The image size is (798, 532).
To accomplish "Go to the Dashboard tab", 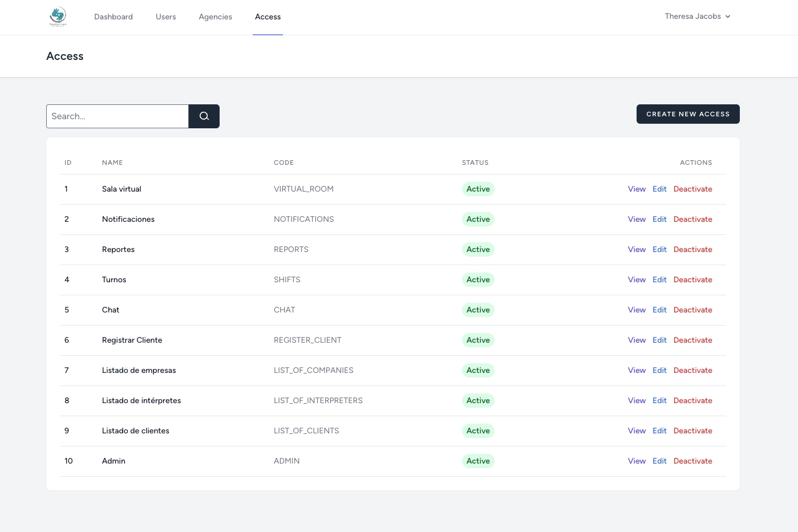I will (x=114, y=17).
